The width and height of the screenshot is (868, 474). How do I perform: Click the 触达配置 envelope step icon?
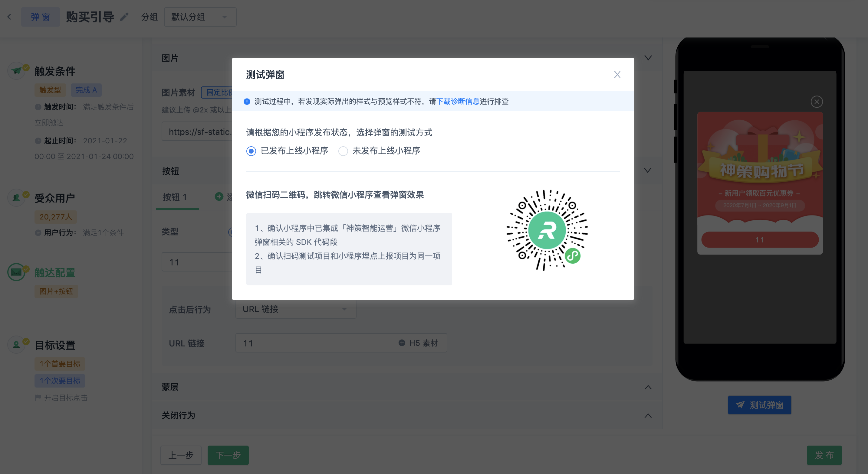tap(16, 272)
